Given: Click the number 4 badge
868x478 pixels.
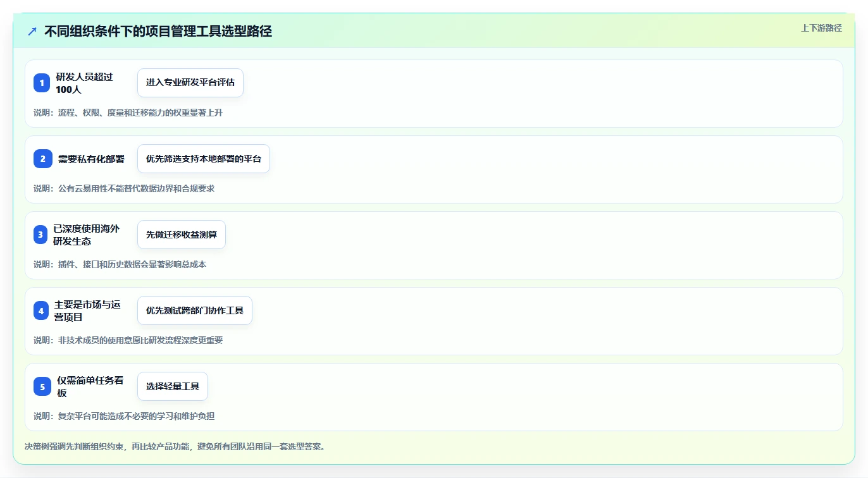Looking at the screenshot, I should coord(41,310).
